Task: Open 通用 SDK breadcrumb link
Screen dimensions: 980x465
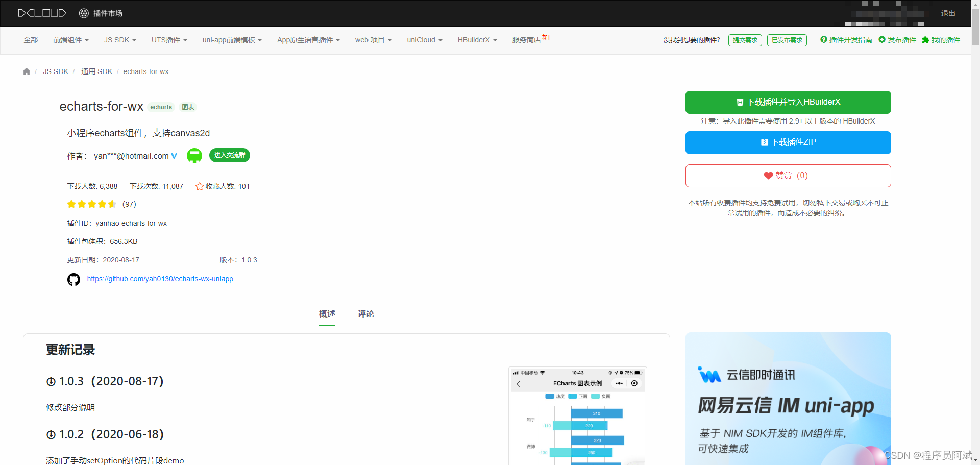Action: 97,71
